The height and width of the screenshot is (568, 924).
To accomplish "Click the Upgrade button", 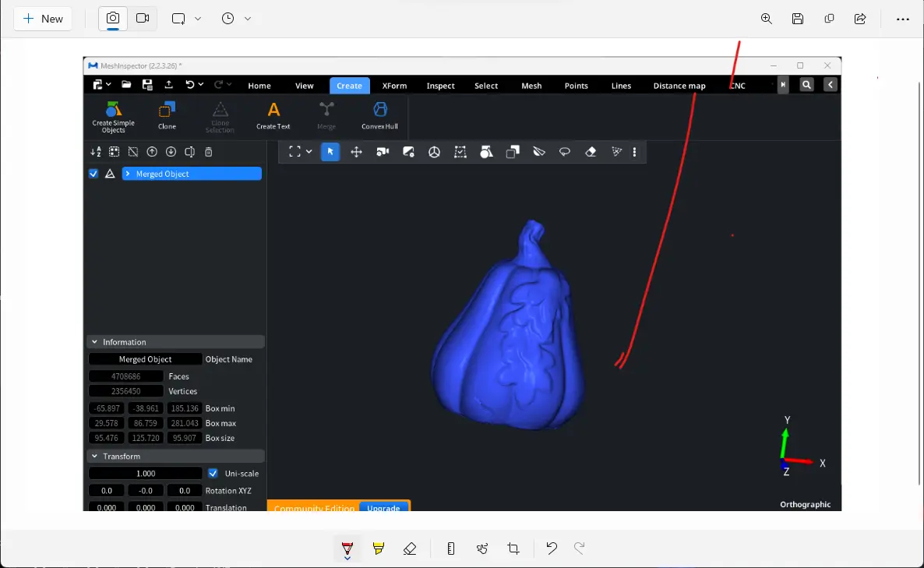I will tap(383, 506).
